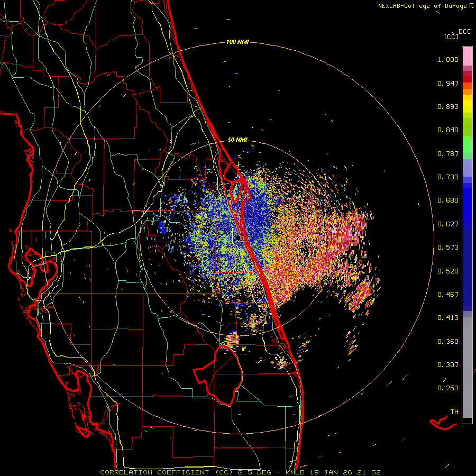Screen dimensions: 476x476
Task: Click the 0.733 legend value
Action: point(448,177)
